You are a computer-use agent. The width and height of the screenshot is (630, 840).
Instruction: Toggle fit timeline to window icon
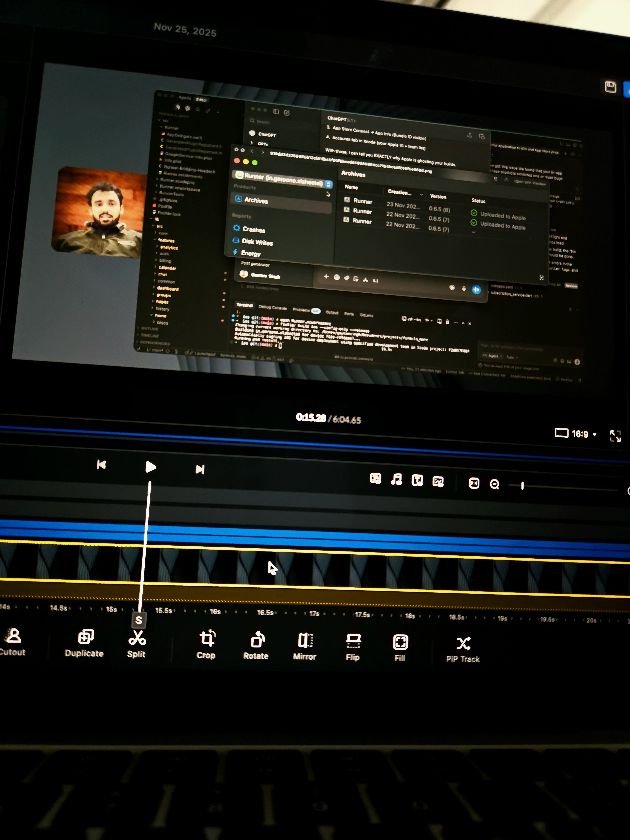pyautogui.click(x=474, y=483)
